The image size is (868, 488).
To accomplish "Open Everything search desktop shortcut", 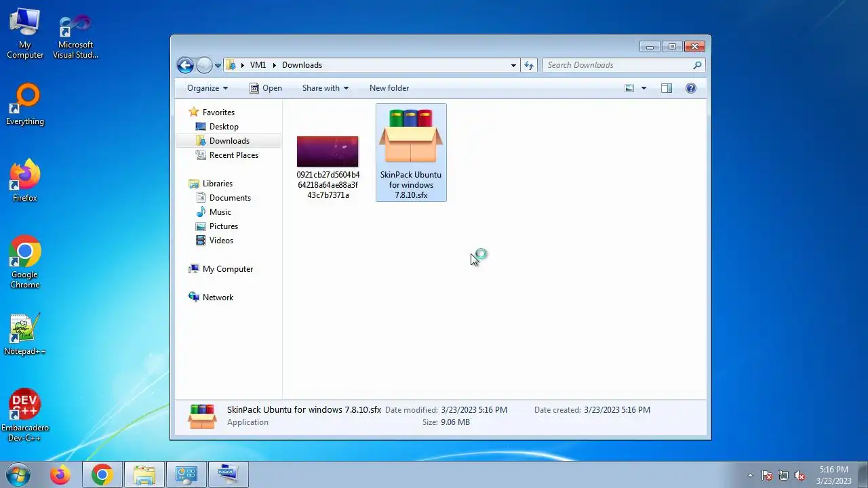I will (25, 105).
